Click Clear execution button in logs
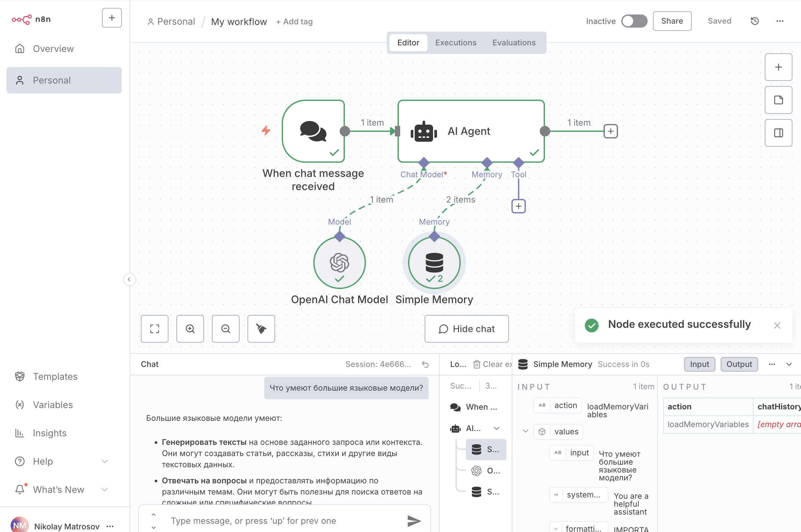The height and width of the screenshot is (532, 801). [492, 364]
